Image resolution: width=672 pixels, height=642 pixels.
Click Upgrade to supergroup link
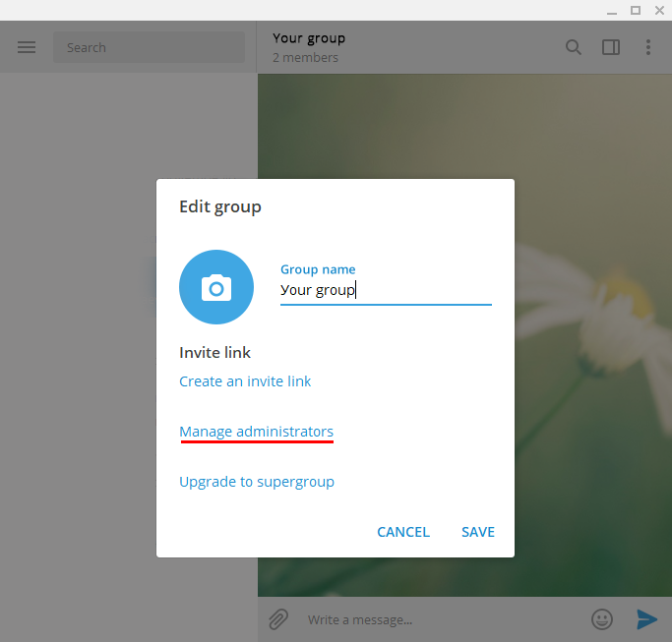(257, 482)
